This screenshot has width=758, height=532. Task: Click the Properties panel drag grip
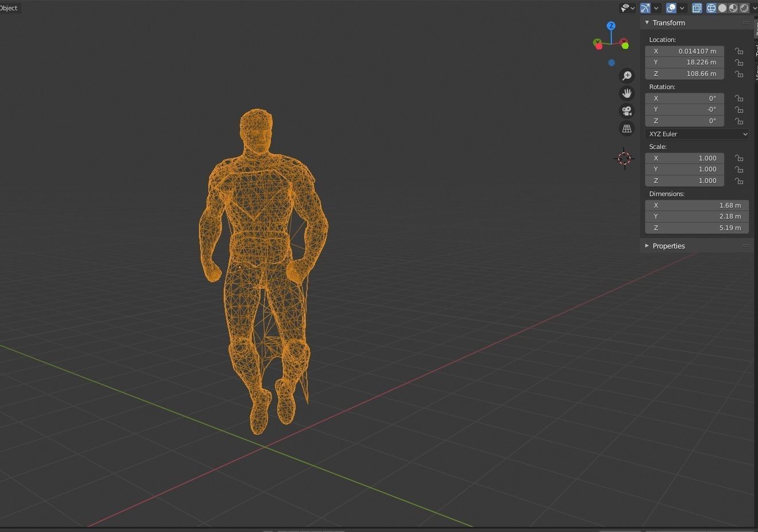coord(746,246)
